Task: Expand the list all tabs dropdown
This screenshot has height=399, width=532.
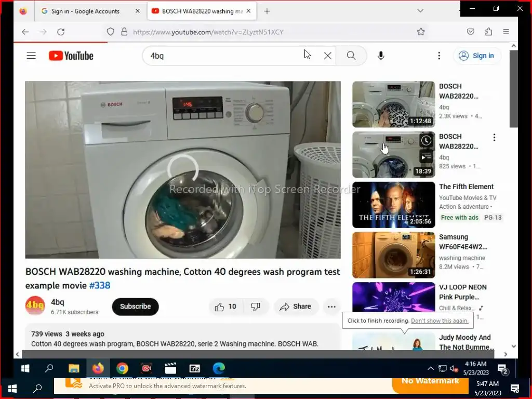Action: pyautogui.click(x=420, y=11)
